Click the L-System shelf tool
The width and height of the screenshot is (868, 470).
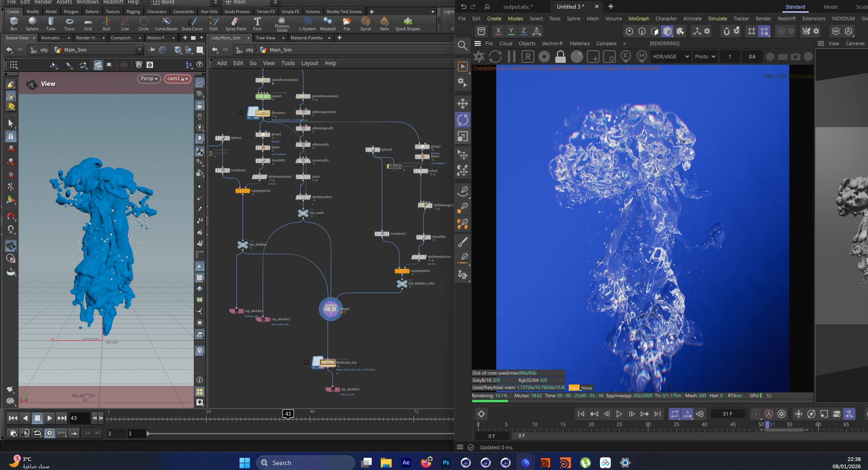click(307, 24)
